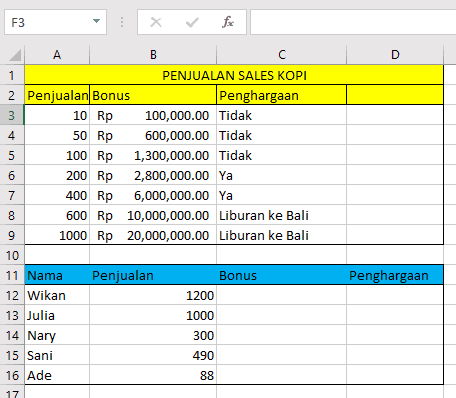The height and width of the screenshot is (398, 456).
Task: Click Wikan's sales value 1200
Action: tap(153, 295)
